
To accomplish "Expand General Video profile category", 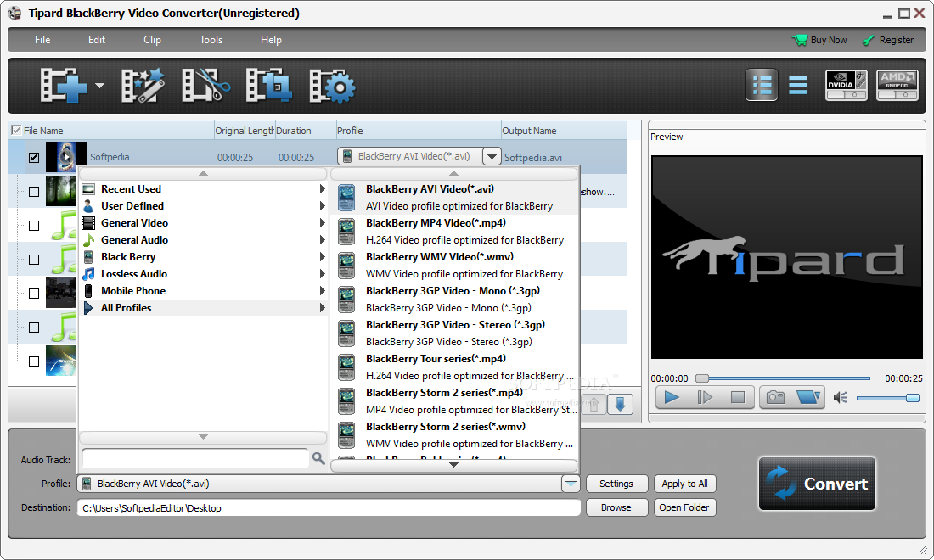I will [203, 222].
